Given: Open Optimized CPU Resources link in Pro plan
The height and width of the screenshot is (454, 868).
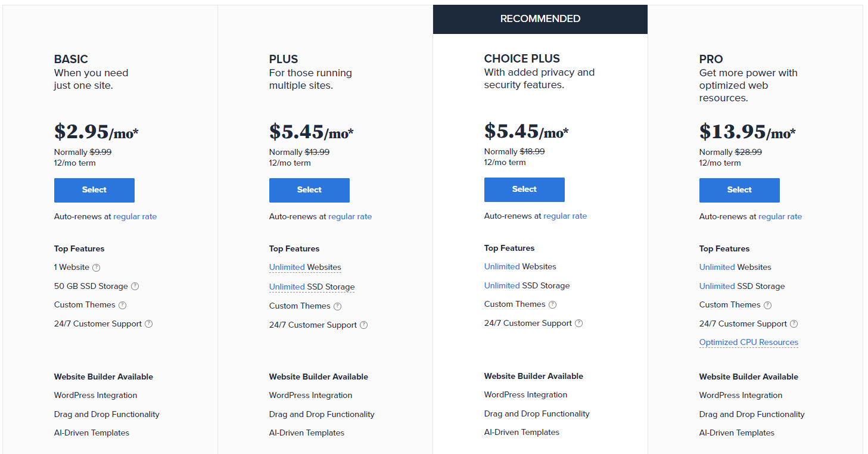Looking at the screenshot, I should click(x=748, y=343).
